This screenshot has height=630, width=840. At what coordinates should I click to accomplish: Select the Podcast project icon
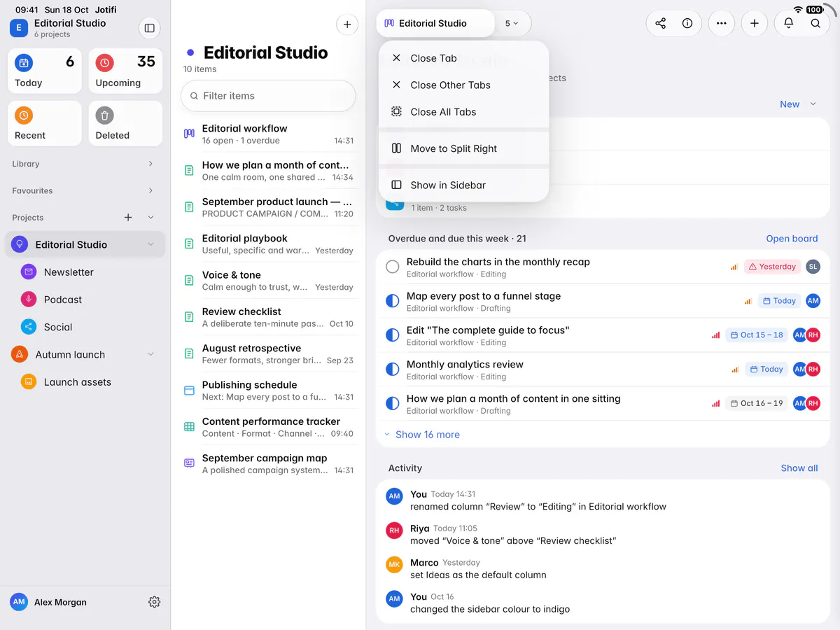pyautogui.click(x=29, y=300)
